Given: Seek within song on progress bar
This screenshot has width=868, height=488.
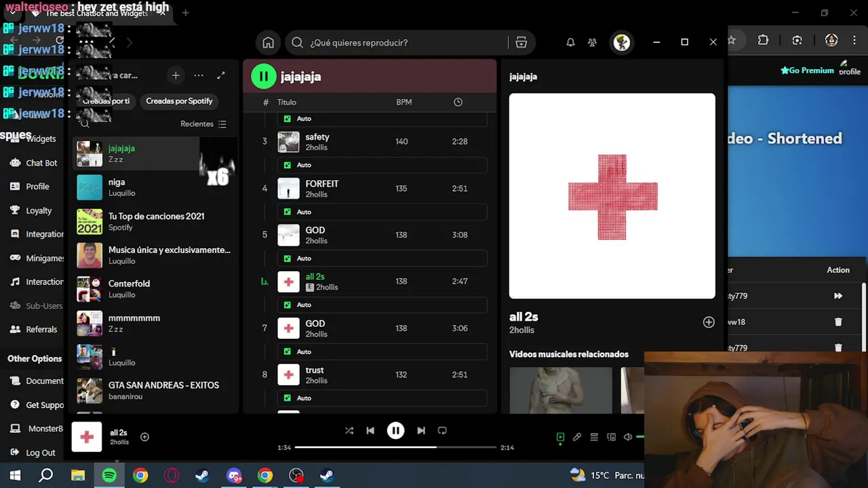Looking at the screenshot, I should coord(396,447).
